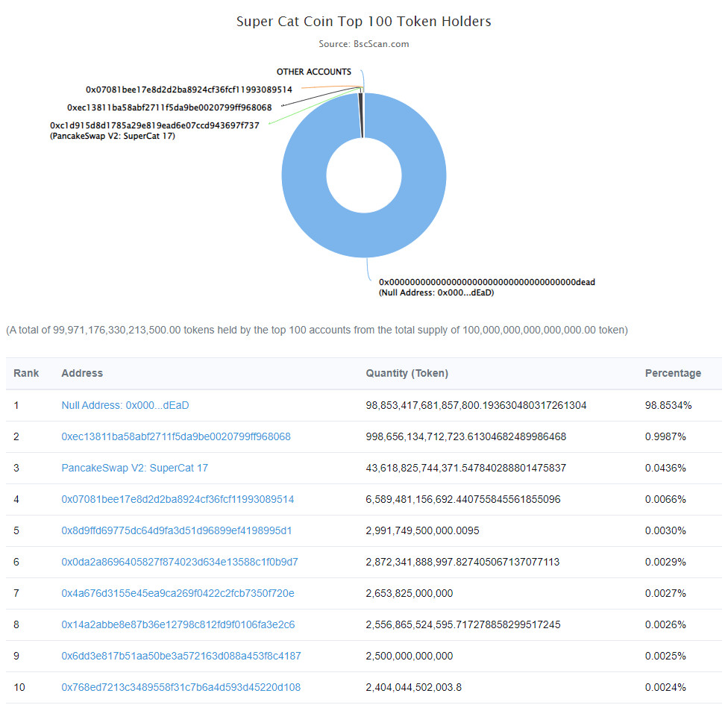Select the 98.8534% percentage cell
The height and width of the screenshot is (705, 728).
pos(668,405)
